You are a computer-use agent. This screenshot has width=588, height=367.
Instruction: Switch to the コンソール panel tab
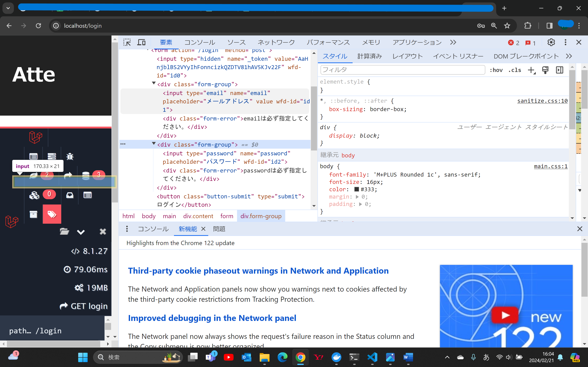coord(199,42)
